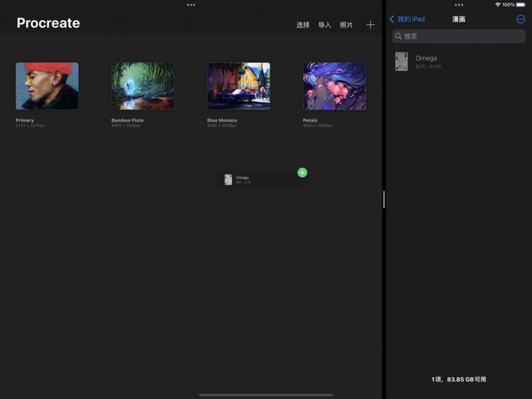Click 照片 to import a photo
532x399 pixels.
click(x=346, y=25)
